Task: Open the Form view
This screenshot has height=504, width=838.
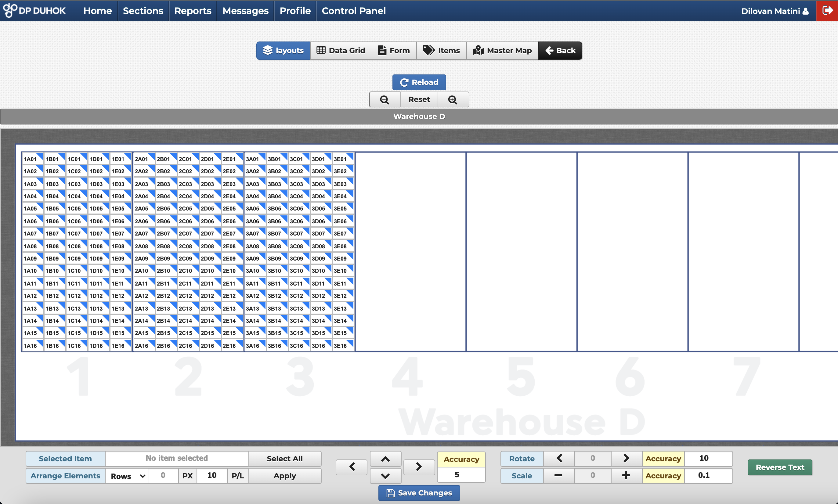Action: [394, 51]
